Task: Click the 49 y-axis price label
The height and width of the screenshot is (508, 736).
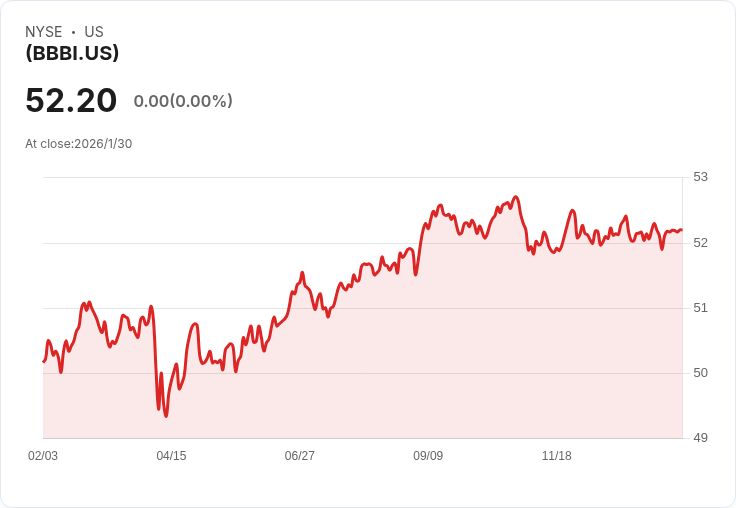Action: click(x=700, y=437)
